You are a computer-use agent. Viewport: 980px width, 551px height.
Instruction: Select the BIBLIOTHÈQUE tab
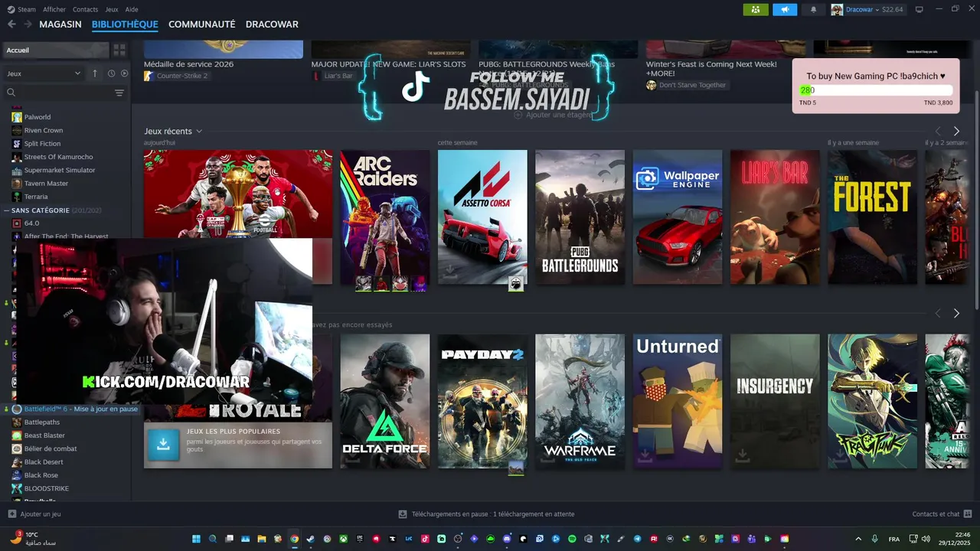click(125, 24)
